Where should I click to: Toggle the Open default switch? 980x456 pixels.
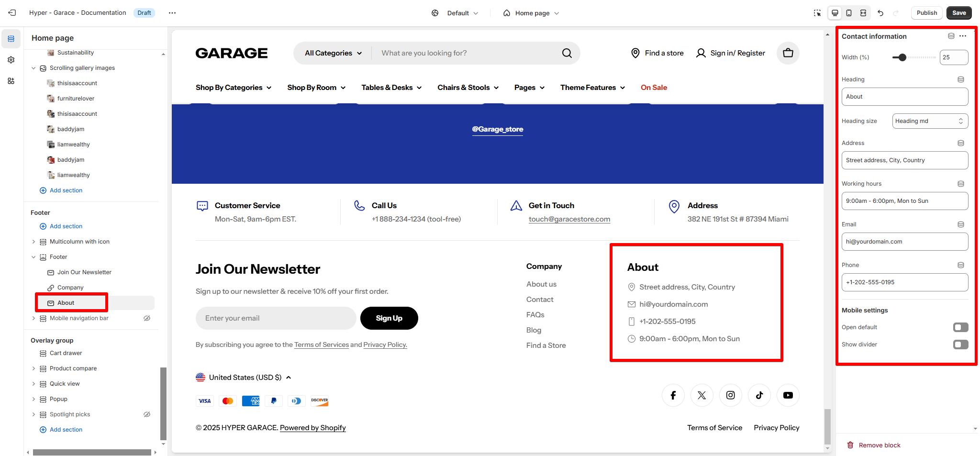[961, 327]
